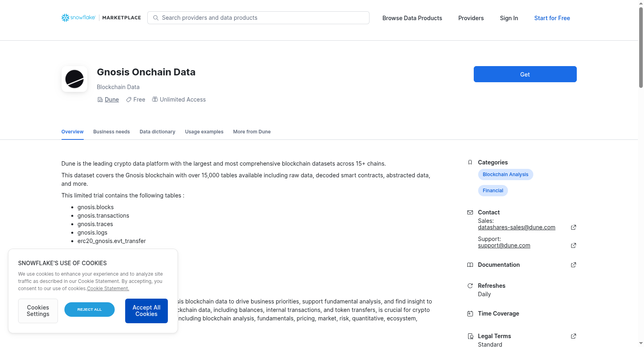This screenshot has height=347, width=644.
Task: Click the gnosis.logs list item
Action: pyautogui.click(x=92, y=233)
